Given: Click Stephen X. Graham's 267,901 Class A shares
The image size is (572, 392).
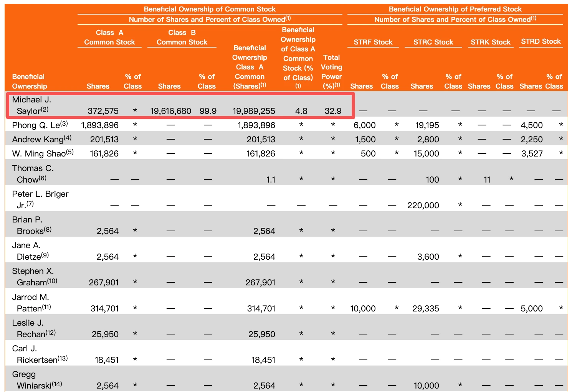Looking at the screenshot, I should click(104, 282).
